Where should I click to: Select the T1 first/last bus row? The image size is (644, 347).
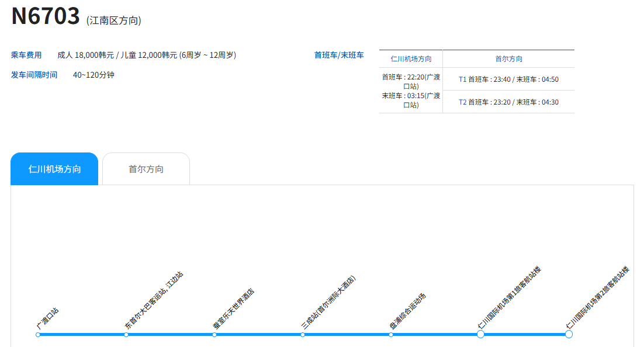click(x=508, y=79)
